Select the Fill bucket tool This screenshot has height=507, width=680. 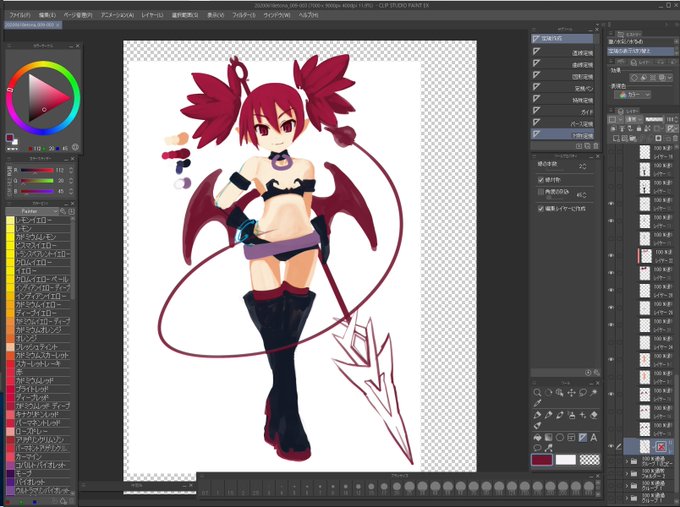537,438
